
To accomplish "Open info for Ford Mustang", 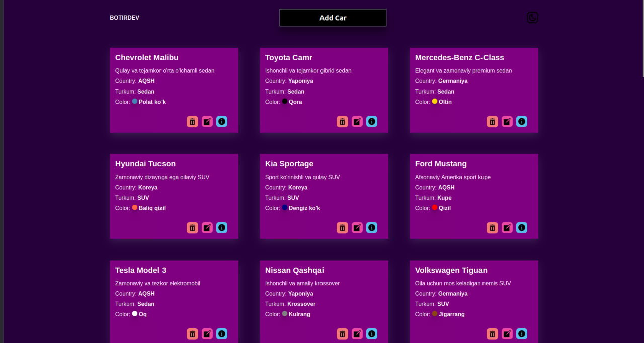I will pos(522,228).
